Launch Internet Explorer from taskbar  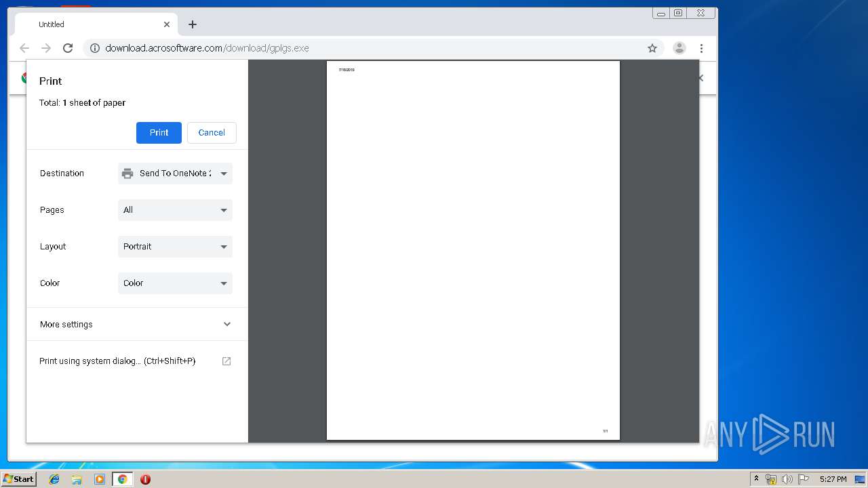(54, 479)
